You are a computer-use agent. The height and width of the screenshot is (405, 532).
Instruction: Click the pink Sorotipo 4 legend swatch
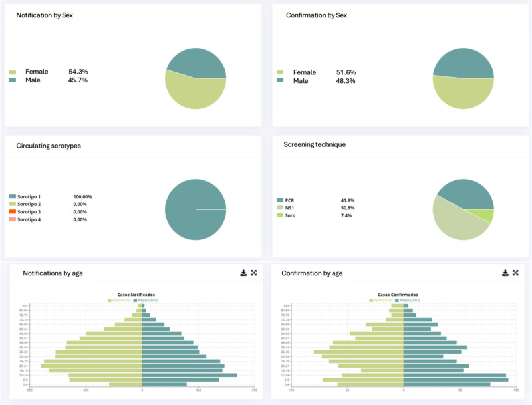coord(13,219)
